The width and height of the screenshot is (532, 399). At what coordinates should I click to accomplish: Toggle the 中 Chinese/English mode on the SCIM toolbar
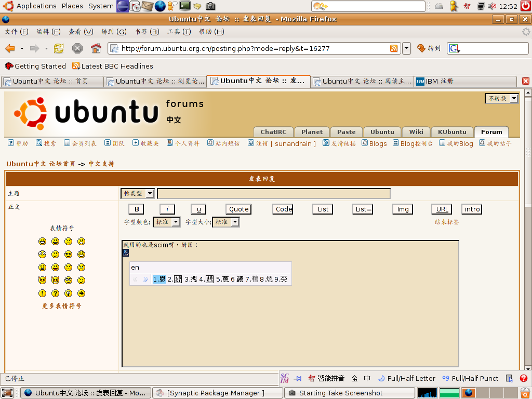367,378
